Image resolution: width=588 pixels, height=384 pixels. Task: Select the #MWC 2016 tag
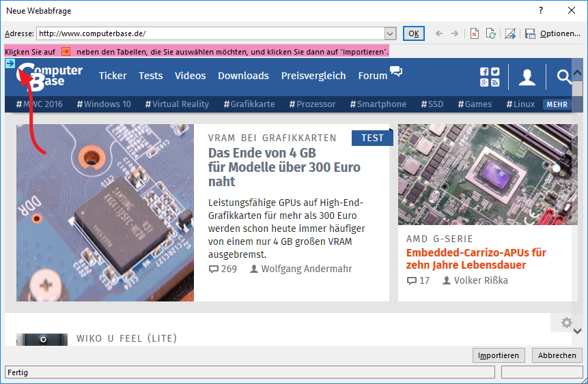click(40, 104)
